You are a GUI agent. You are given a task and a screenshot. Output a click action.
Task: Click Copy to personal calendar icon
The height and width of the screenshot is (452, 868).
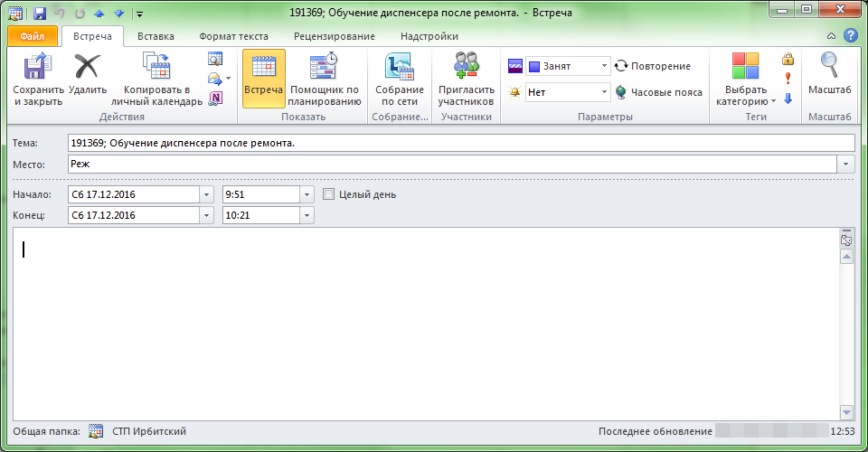pyautogui.click(x=156, y=78)
